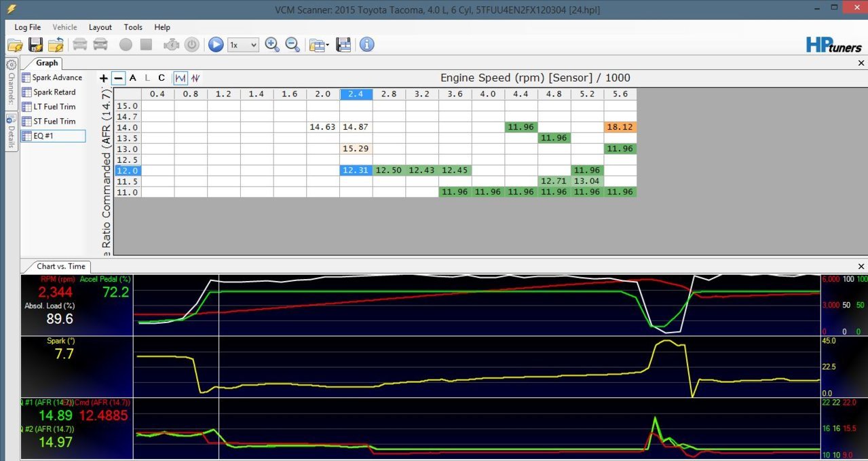Toggle the red-blue waveform icon
Image resolution: width=868 pixels, height=461 pixels.
pyautogui.click(x=195, y=78)
